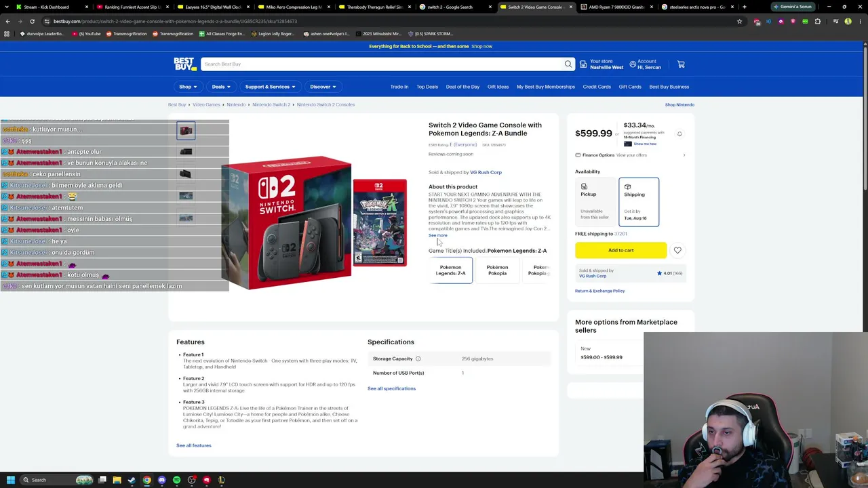Open Task View in the taskbar
The height and width of the screenshot is (488, 868).
pyautogui.click(x=102, y=480)
